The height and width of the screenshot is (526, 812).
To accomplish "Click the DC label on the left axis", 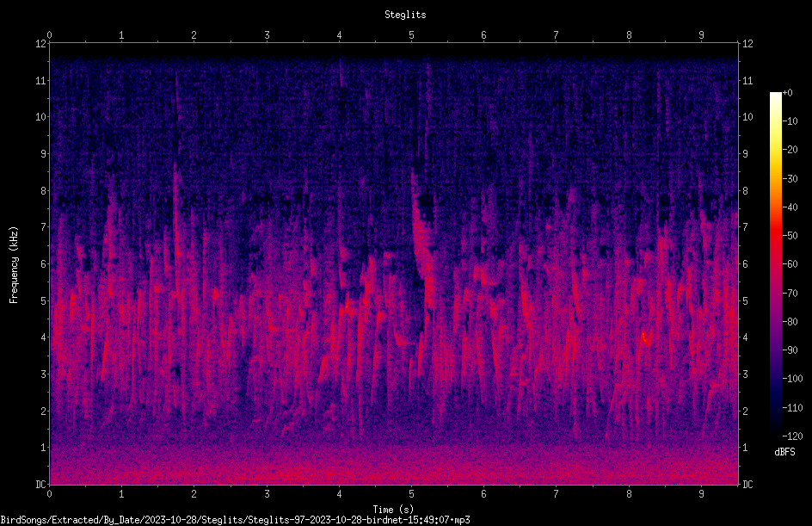I will [x=41, y=485].
